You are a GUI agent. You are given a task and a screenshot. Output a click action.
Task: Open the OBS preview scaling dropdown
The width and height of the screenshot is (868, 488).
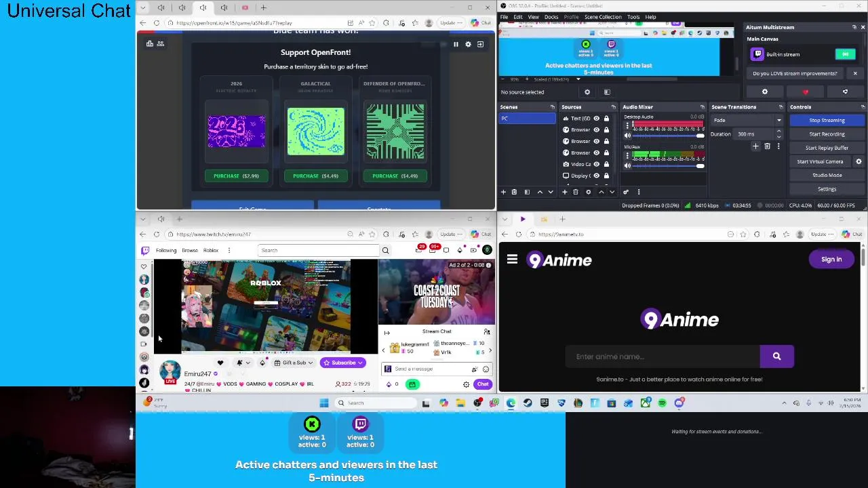[578, 79]
